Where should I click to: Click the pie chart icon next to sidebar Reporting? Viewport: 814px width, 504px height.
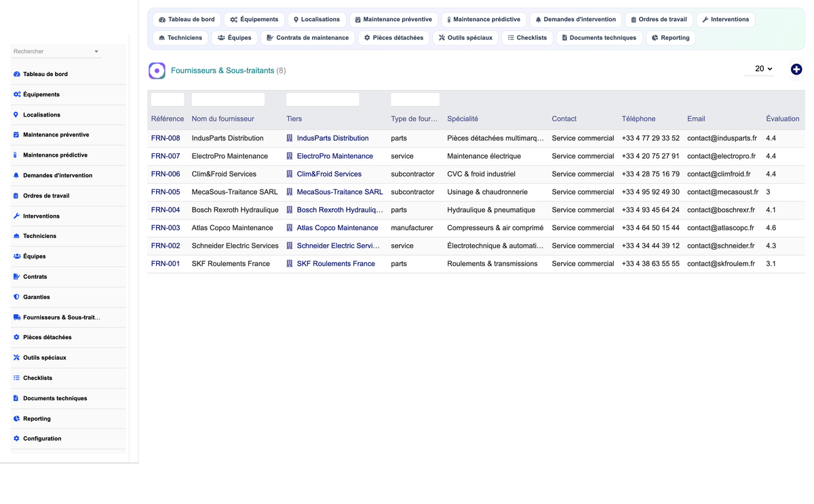pos(16,419)
